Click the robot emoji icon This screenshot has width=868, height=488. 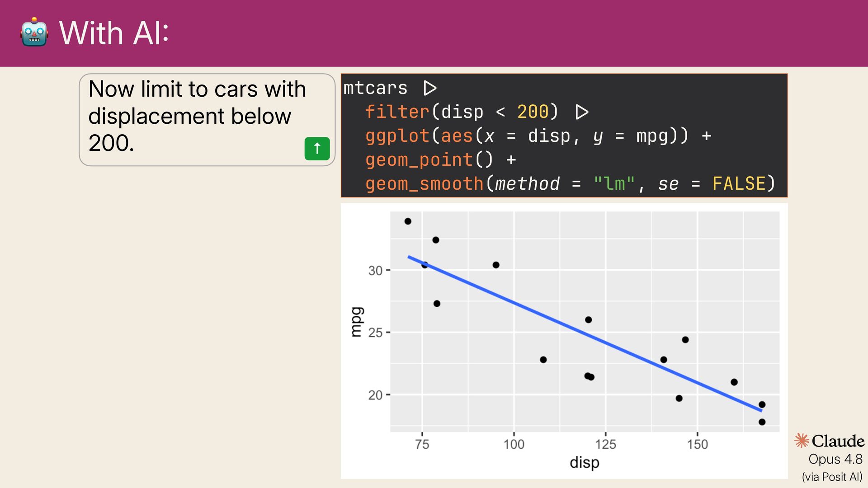pos(34,32)
